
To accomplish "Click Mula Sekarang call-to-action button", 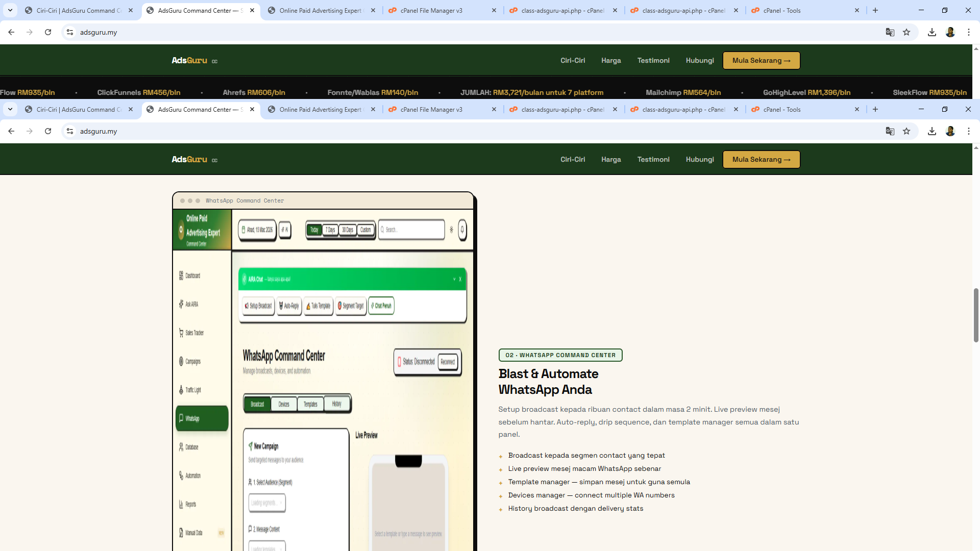I will click(761, 159).
